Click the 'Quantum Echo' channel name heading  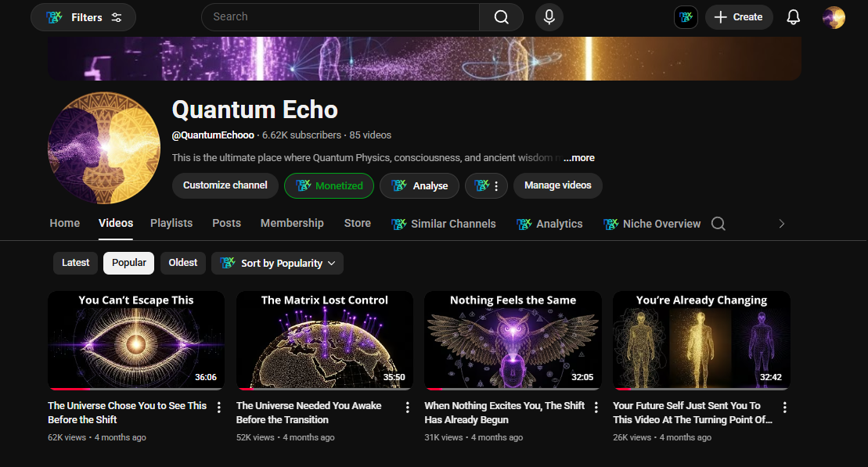click(x=254, y=110)
